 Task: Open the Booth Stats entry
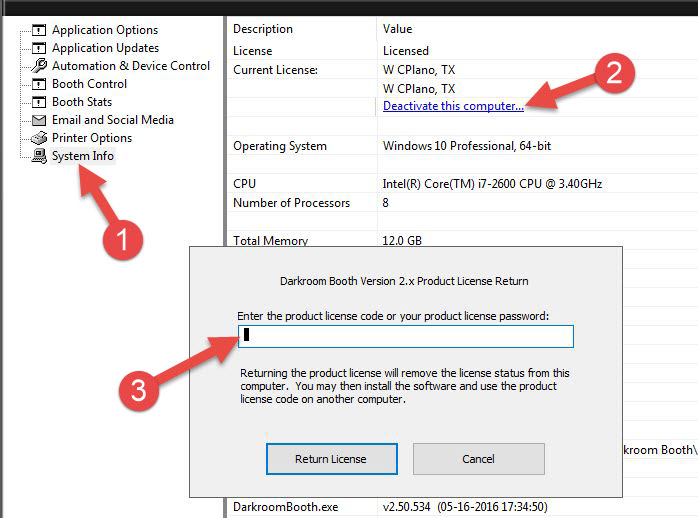(x=82, y=102)
